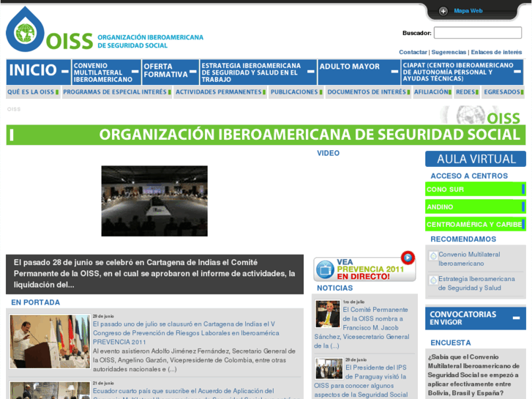Select Redes tab
The height and width of the screenshot is (399, 532).
tap(467, 92)
